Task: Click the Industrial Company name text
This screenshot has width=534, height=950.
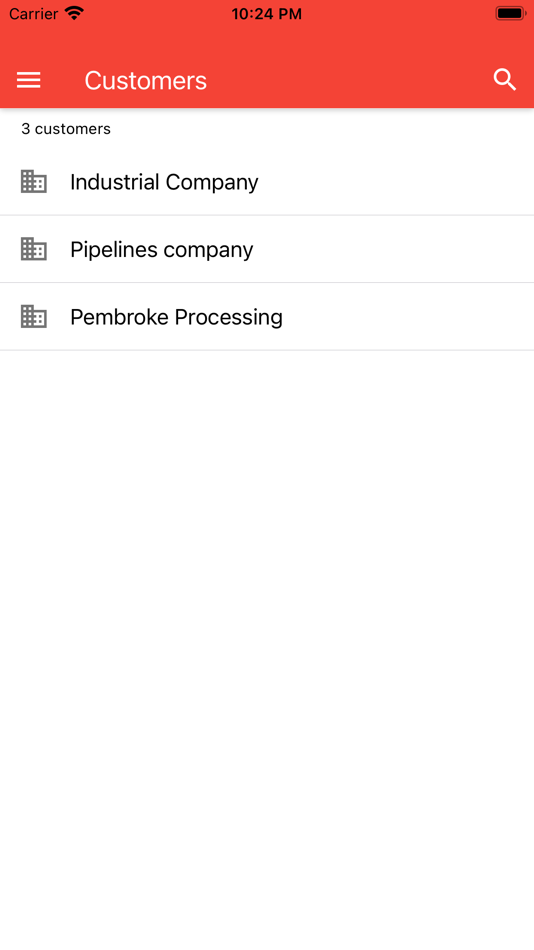Action: coord(164,182)
